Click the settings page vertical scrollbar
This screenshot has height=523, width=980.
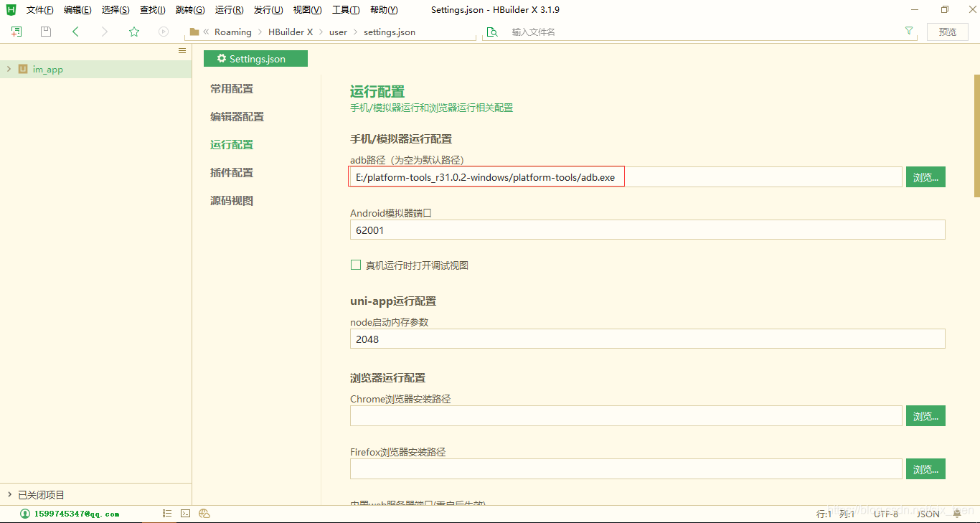(976, 136)
